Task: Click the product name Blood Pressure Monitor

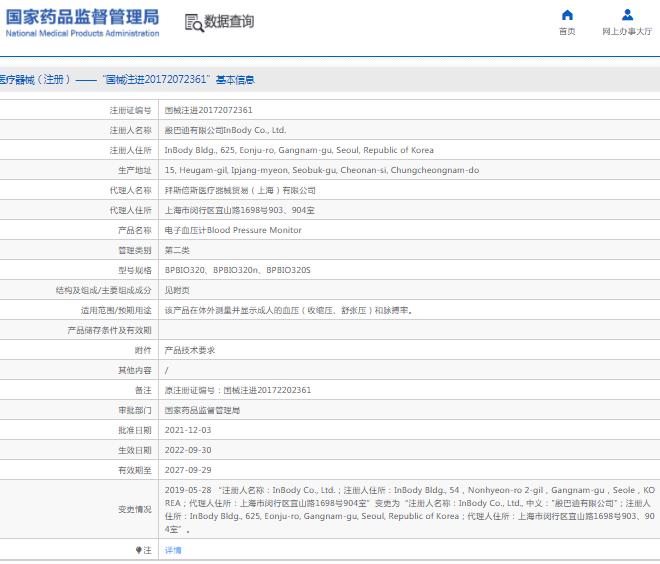Action: 233,230
